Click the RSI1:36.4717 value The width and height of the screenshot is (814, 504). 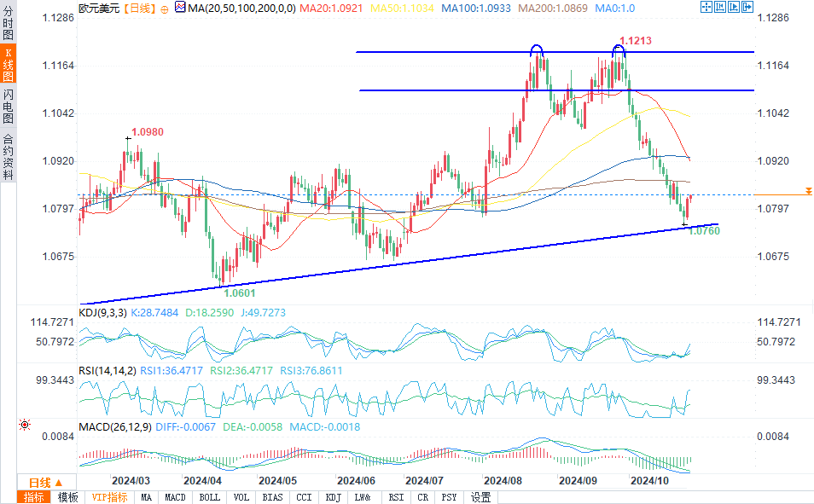(x=172, y=371)
